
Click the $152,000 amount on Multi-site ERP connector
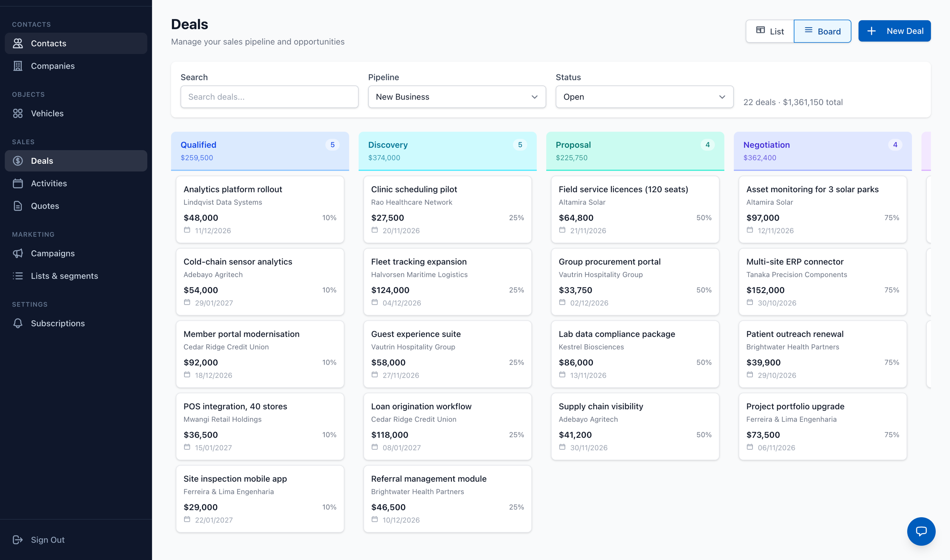click(766, 290)
